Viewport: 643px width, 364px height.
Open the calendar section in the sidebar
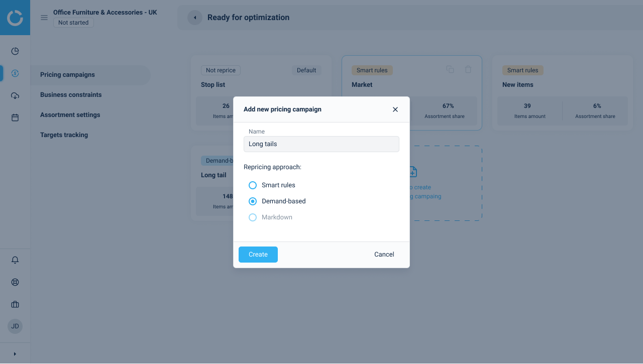[15, 117]
